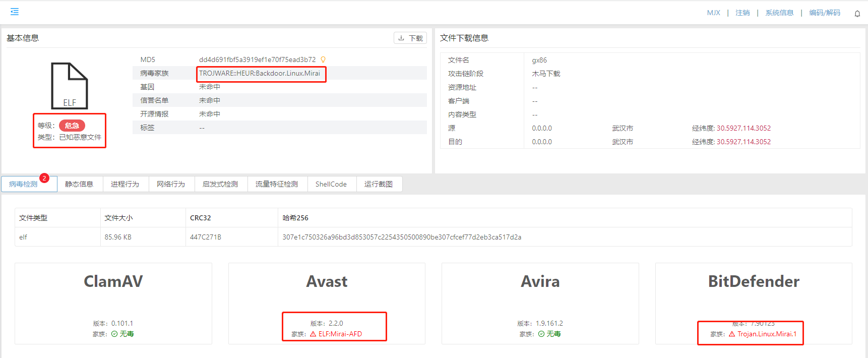This screenshot has width=868, height=358.
Task: Open 编码/解码 link
Action: (x=825, y=13)
